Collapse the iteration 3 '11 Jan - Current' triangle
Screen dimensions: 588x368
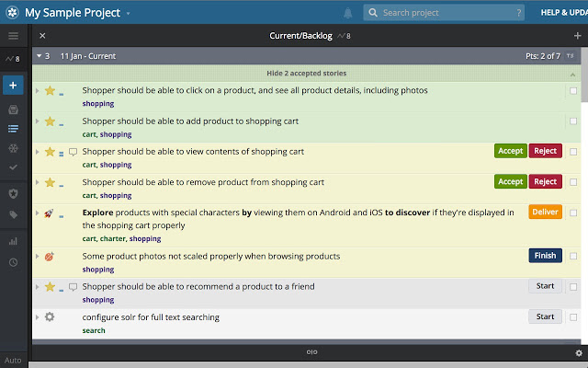tap(39, 56)
